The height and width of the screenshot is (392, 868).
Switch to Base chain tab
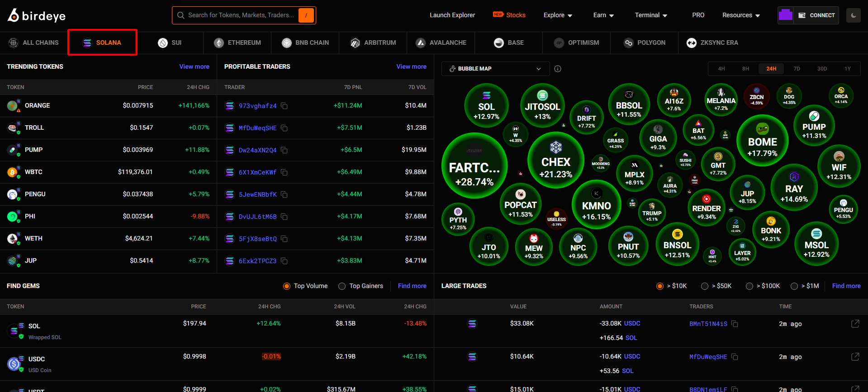pyautogui.click(x=509, y=43)
